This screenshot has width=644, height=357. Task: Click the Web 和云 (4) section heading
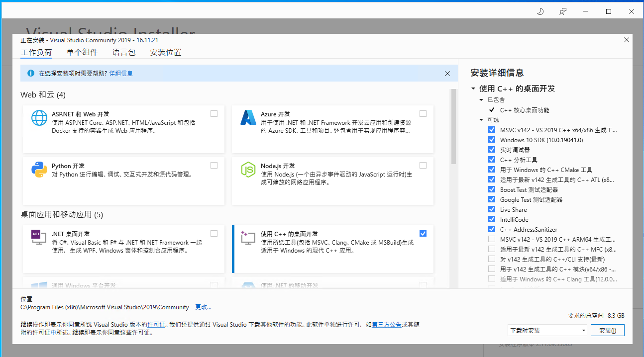coord(43,94)
